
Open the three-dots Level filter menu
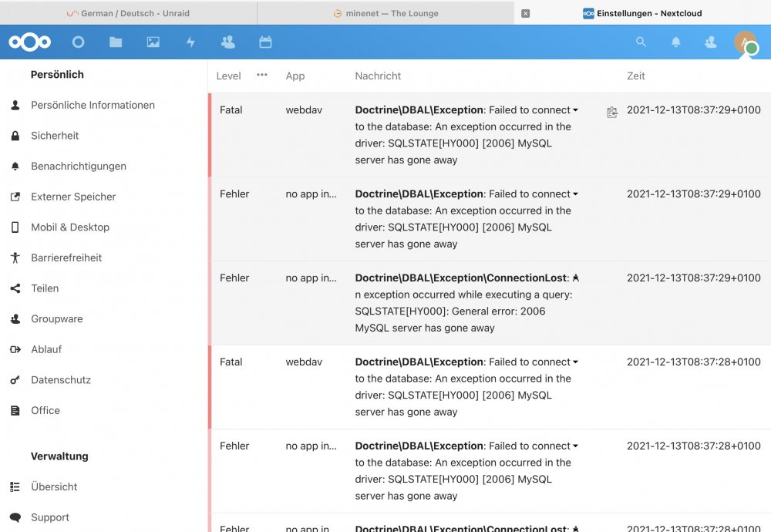pos(262,75)
